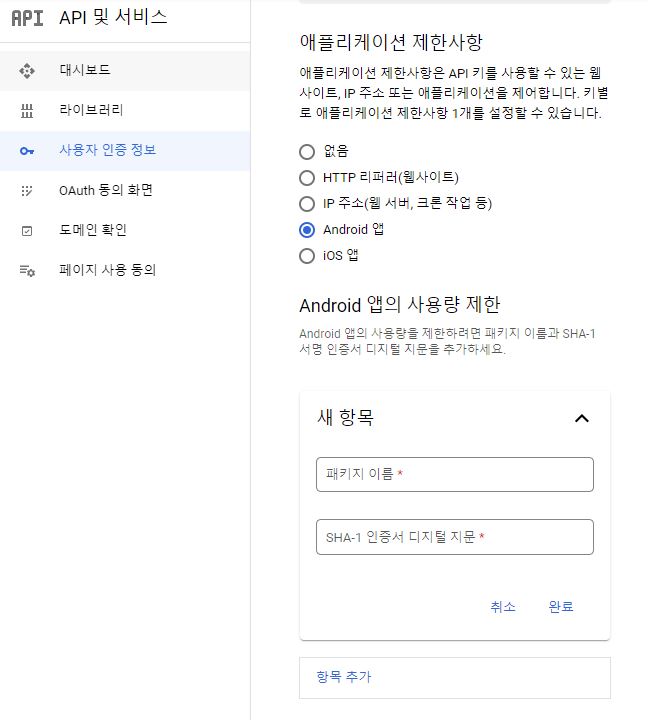Viewport: 648px width, 720px height.
Task: Open the 대시보드 menu item
Action: click(x=84, y=71)
